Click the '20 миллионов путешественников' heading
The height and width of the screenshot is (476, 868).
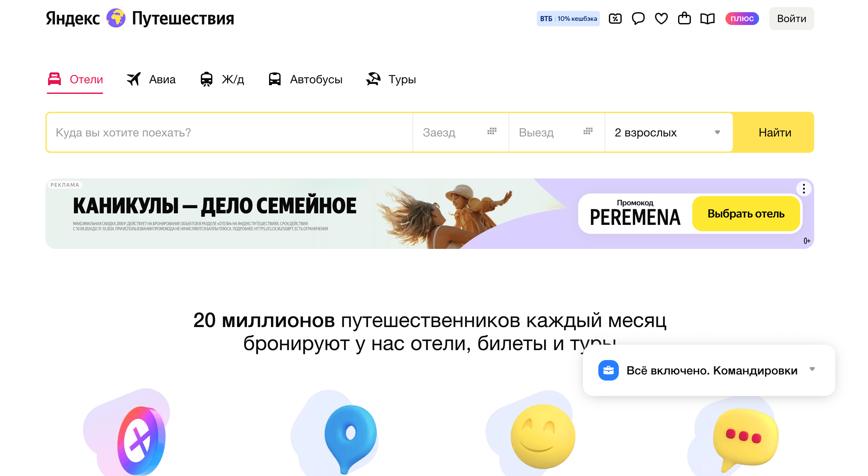pos(430,332)
